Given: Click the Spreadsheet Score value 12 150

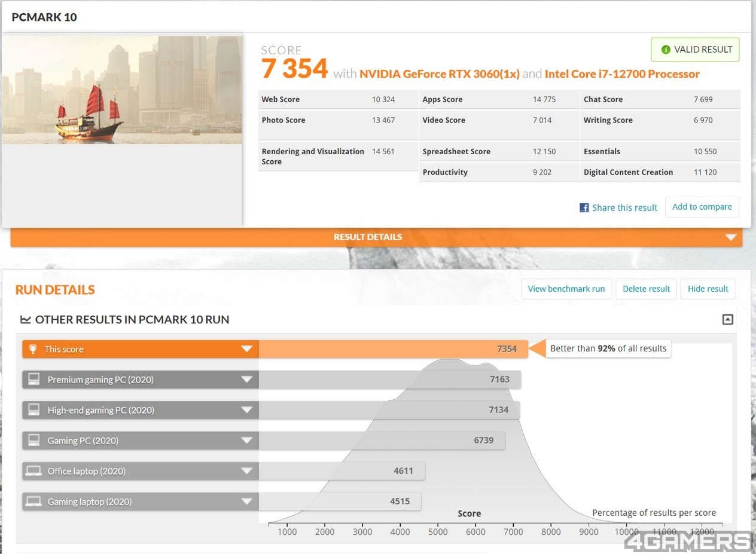Looking at the screenshot, I should pyautogui.click(x=544, y=151).
